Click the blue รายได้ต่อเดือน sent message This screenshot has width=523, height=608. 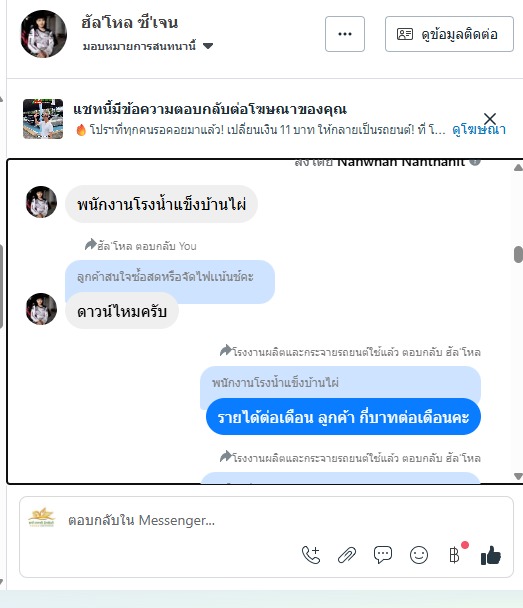343,417
